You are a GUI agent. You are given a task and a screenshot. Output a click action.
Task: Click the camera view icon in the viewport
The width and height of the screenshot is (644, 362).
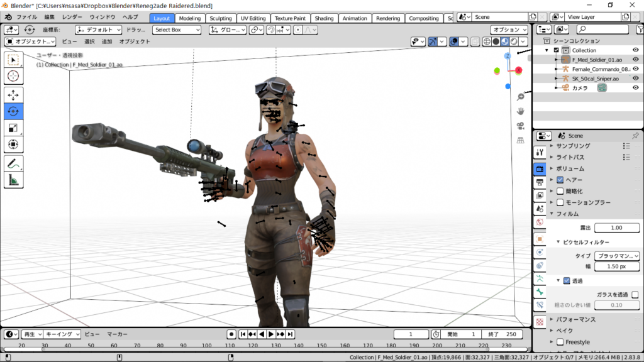point(521,126)
